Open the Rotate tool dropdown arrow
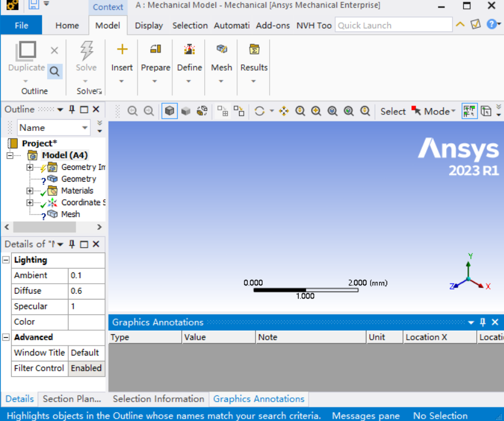The height and width of the screenshot is (421, 504). 271,111
